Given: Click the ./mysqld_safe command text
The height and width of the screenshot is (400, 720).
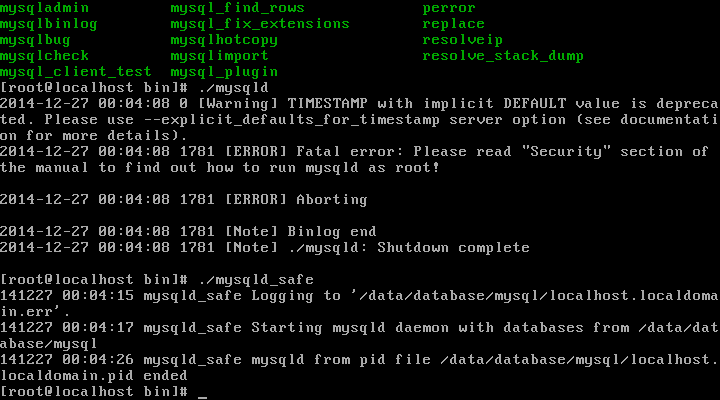Looking at the screenshot, I should [256, 280].
